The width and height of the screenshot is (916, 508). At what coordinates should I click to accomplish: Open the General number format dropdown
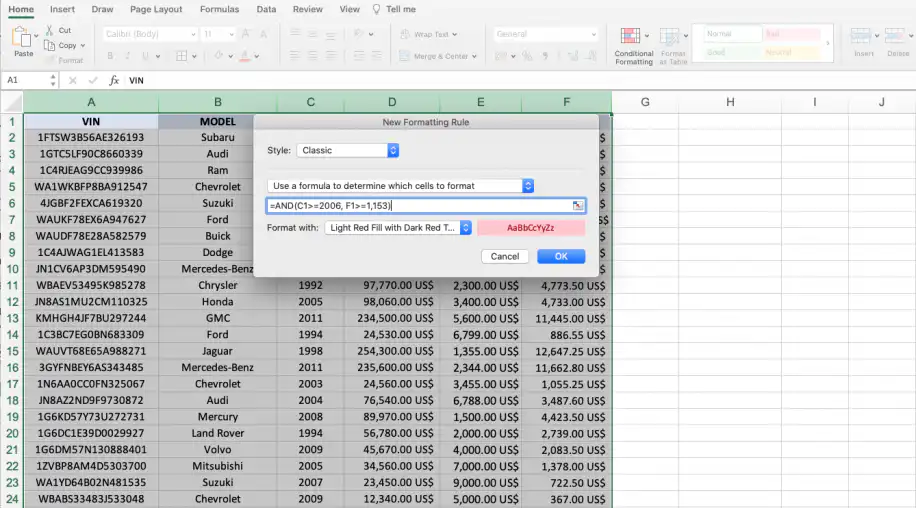546,34
